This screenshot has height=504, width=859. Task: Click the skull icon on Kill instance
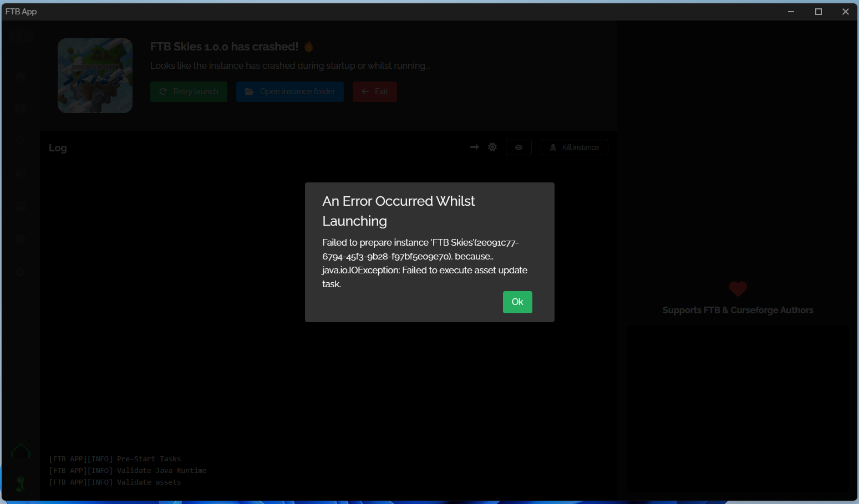coord(553,147)
